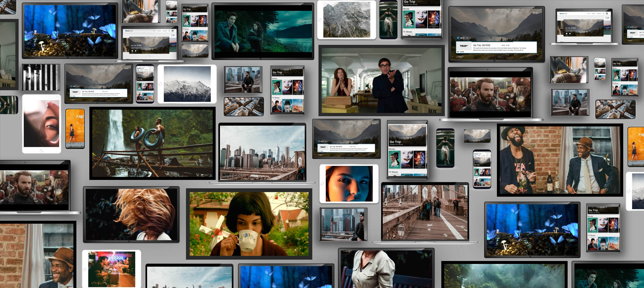The height and width of the screenshot is (288, 644).
Task: Open the Fight Club poster on the tablet with the mountain hero
Action: pos(394,160)
